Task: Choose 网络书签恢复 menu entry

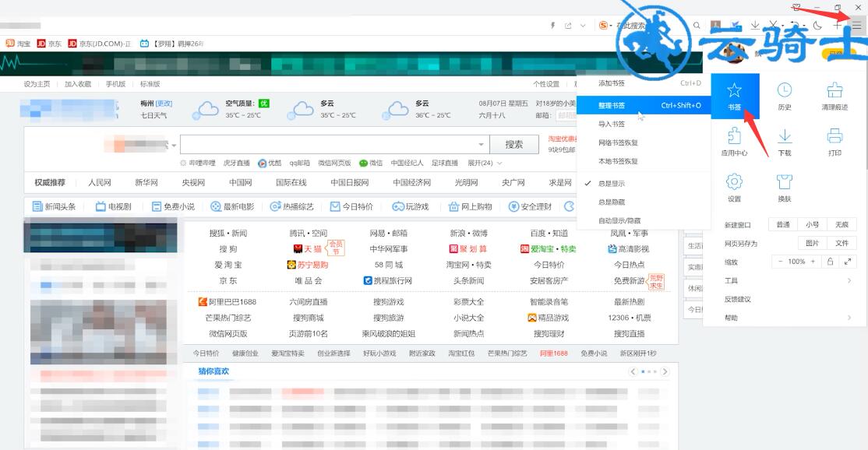Action: click(x=644, y=142)
